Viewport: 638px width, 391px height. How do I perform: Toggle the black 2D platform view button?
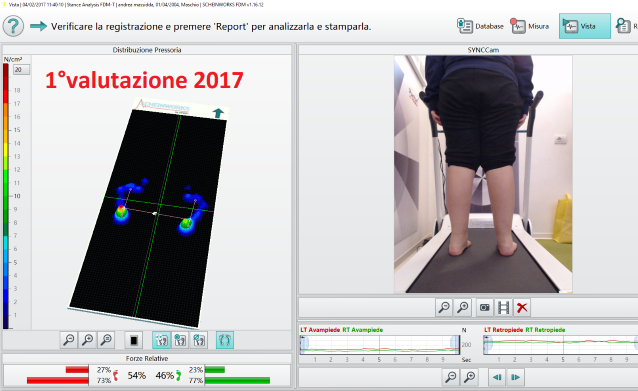pyautogui.click(x=134, y=340)
